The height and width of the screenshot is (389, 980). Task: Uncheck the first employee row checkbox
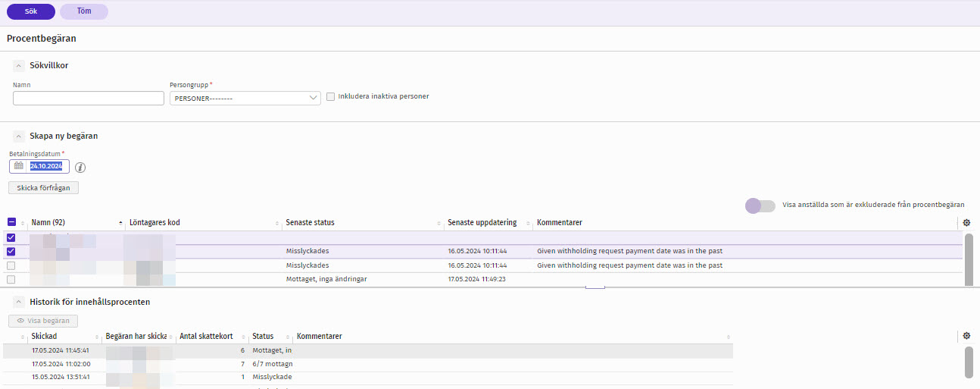click(11, 237)
